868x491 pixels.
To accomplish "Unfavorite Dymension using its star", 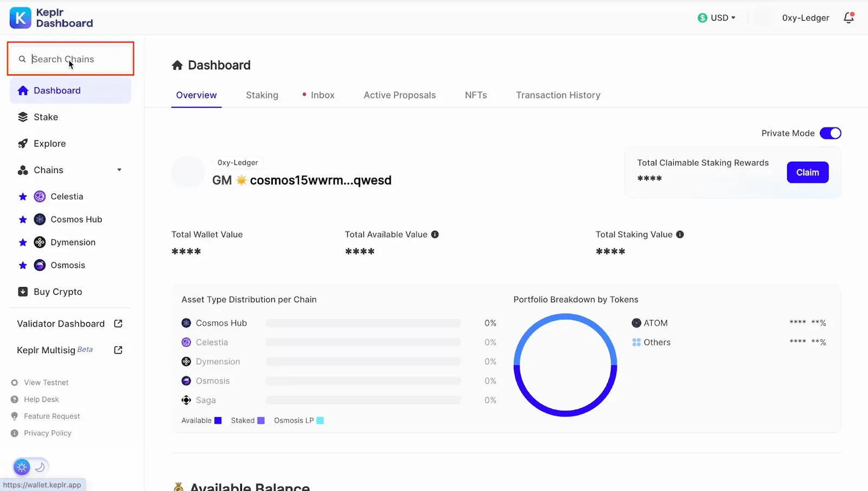I will 23,243.
